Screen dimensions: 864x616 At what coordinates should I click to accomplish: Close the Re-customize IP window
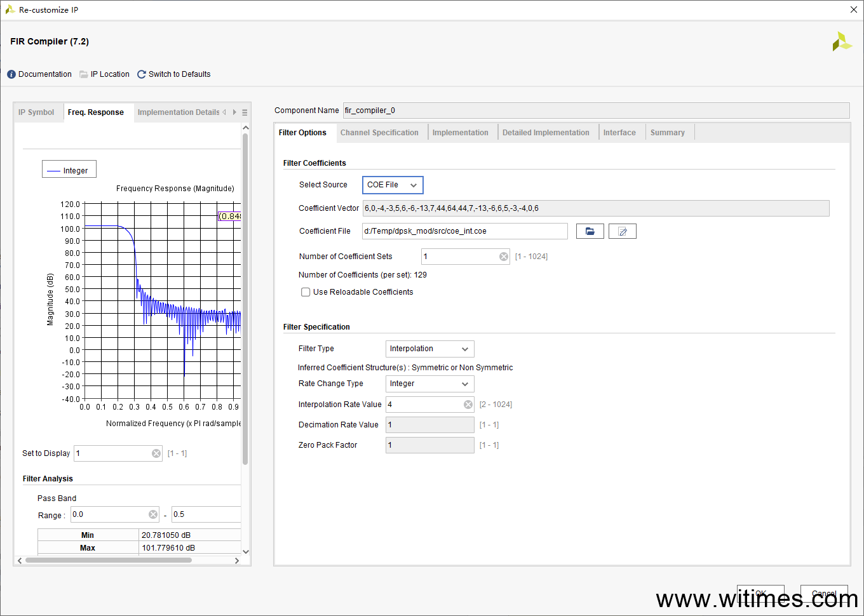tap(854, 10)
